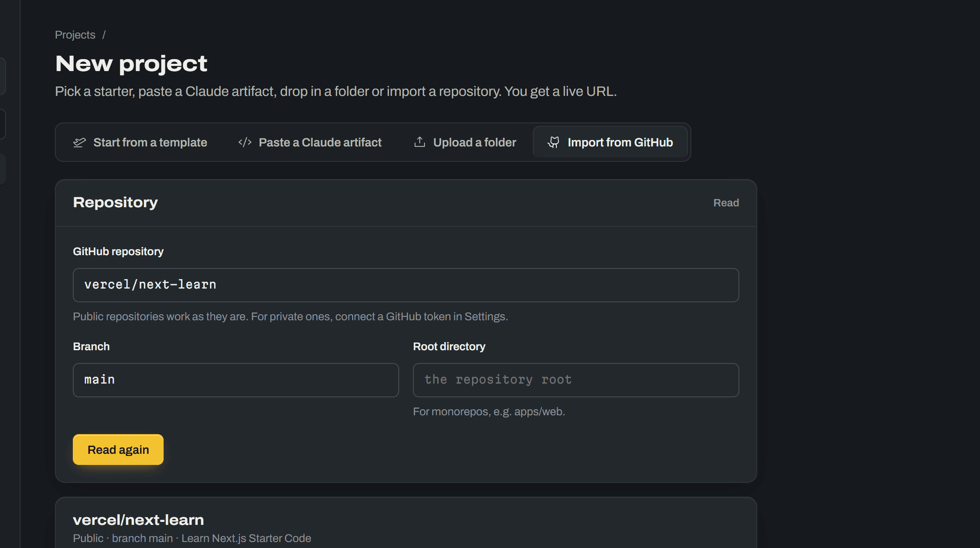Click the GitHub cat icon
980x548 pixels.
pyautogui.click(x=554, y=143)
